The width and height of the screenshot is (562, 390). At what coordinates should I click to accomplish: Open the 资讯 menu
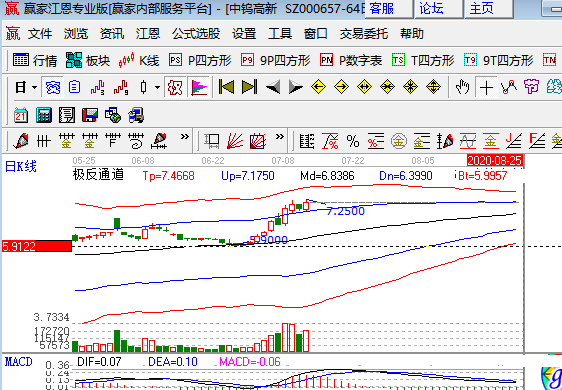112,34
